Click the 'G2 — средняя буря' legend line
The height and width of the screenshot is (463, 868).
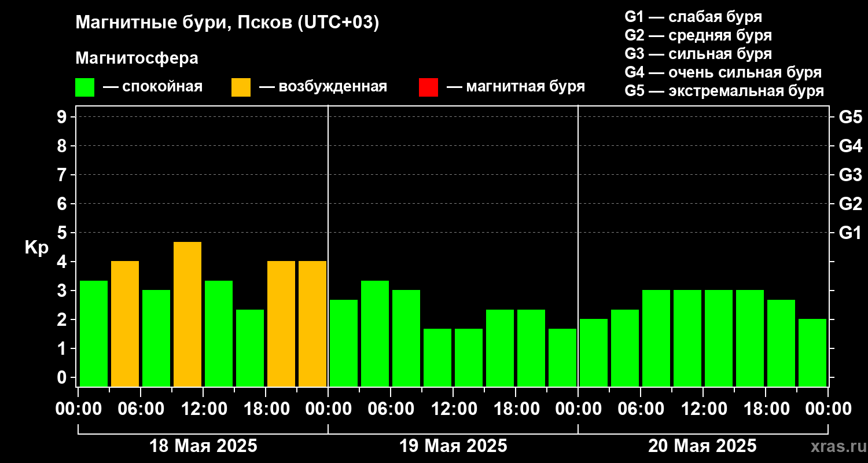click(x=698, y=35)
